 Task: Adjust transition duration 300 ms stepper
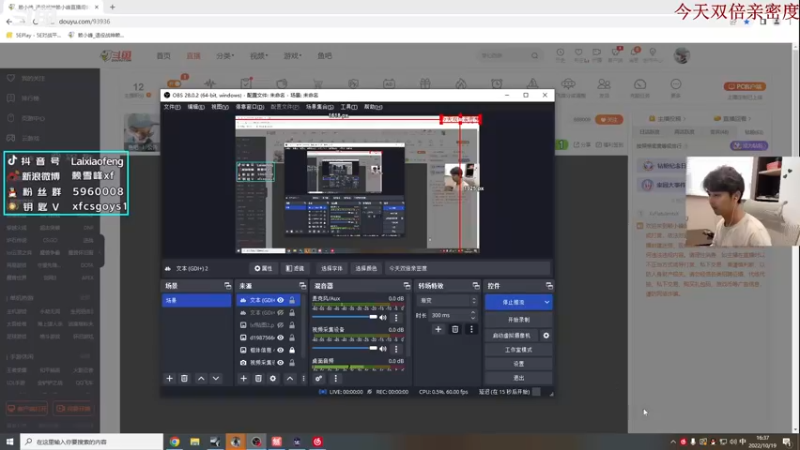coord(473,315)
